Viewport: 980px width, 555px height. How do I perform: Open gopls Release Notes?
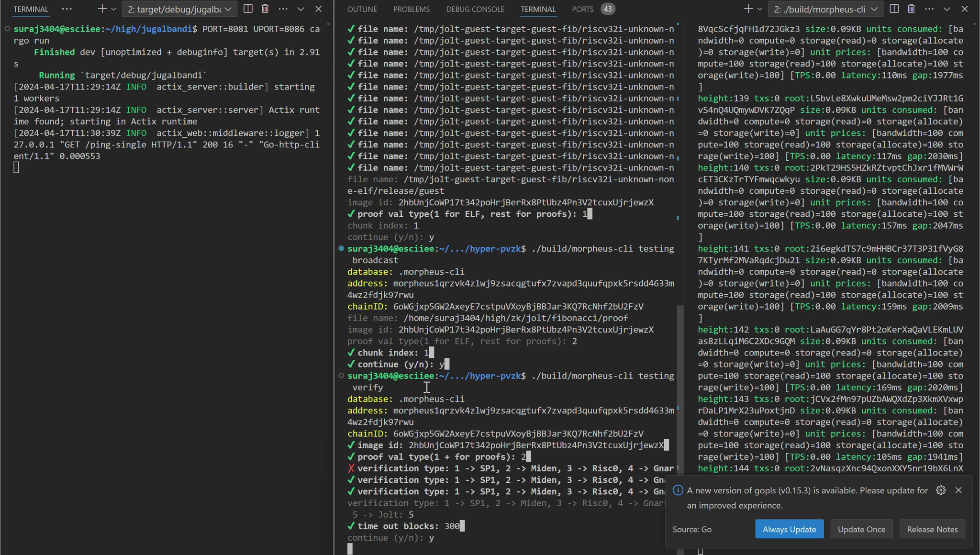[x=932, y=529]
